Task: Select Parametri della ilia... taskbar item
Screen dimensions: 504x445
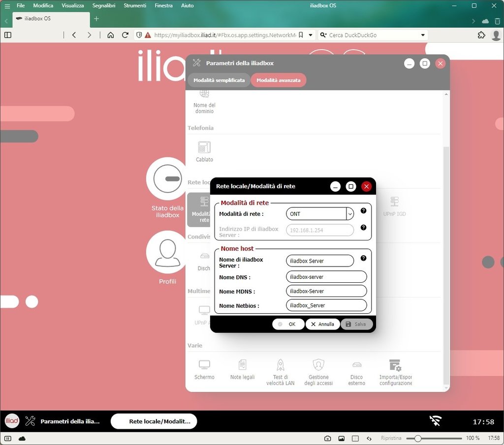Action: 63,421
